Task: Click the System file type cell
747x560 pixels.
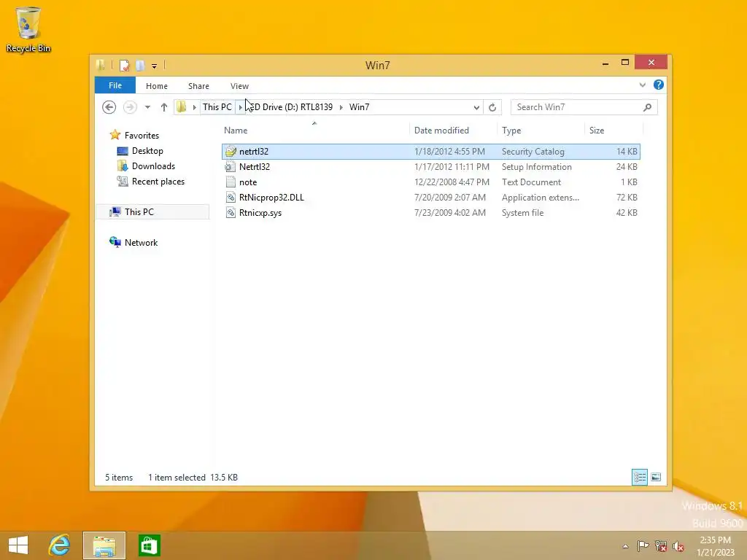Action: click(x=522, y=212)
